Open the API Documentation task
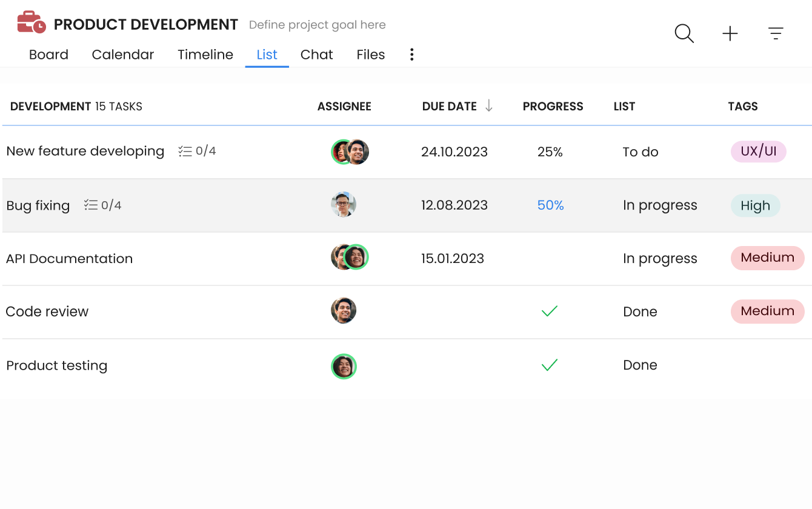This screenshot has height=509, width=812. [69, 259]
